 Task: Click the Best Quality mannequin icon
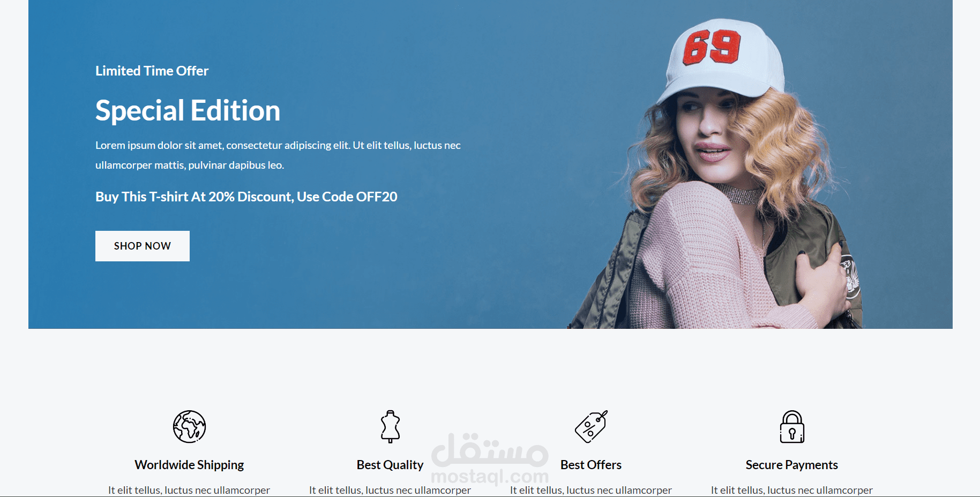(390, 426)
